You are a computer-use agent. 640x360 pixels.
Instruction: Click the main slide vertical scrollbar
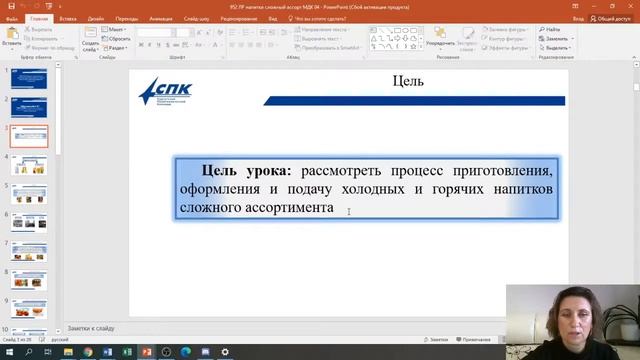point(636,87)
